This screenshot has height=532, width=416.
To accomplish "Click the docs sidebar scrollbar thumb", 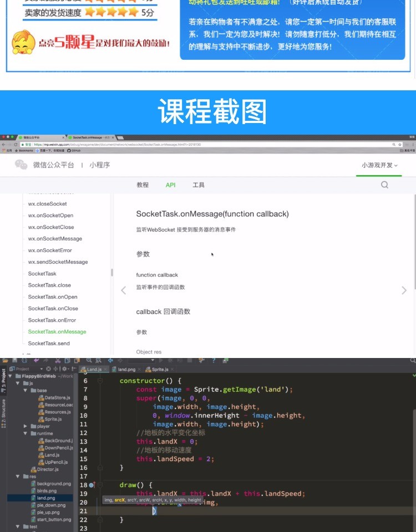I will pos(111,273).
